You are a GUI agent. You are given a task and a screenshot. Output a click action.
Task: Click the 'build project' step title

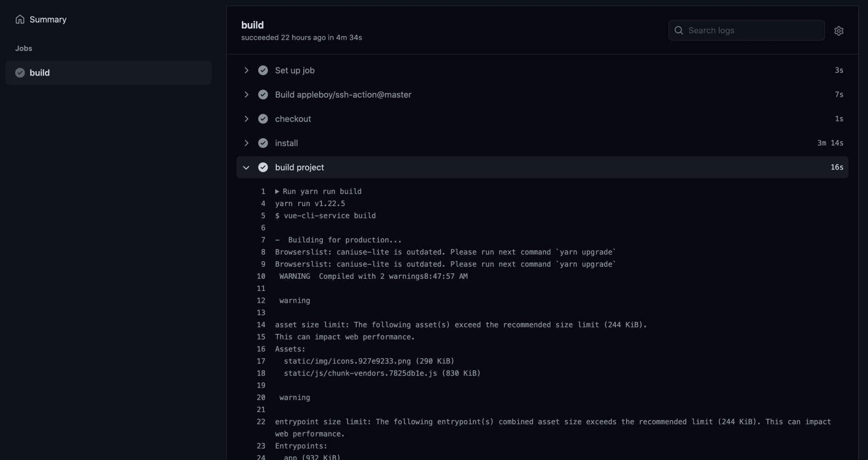(x=299, y=168)
